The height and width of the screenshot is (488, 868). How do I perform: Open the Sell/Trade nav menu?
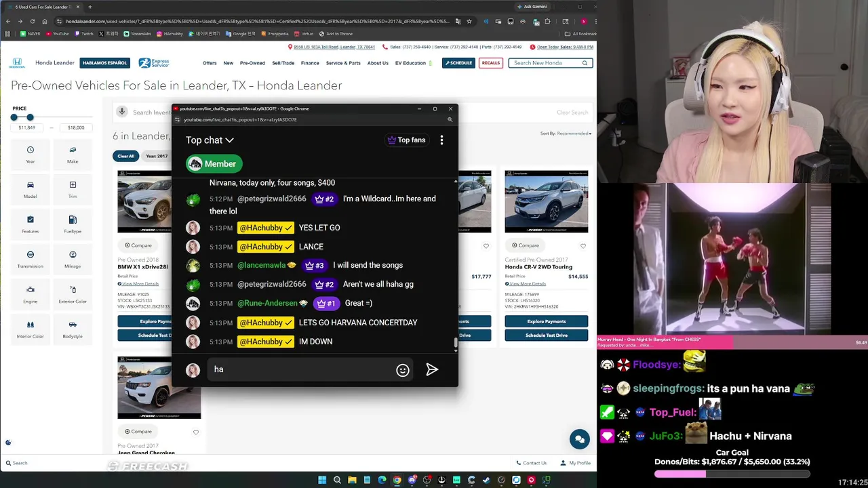click(283, 63)
